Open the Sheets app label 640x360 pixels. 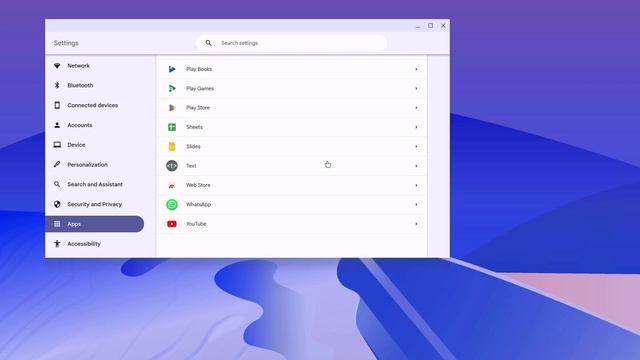(194, 127)
